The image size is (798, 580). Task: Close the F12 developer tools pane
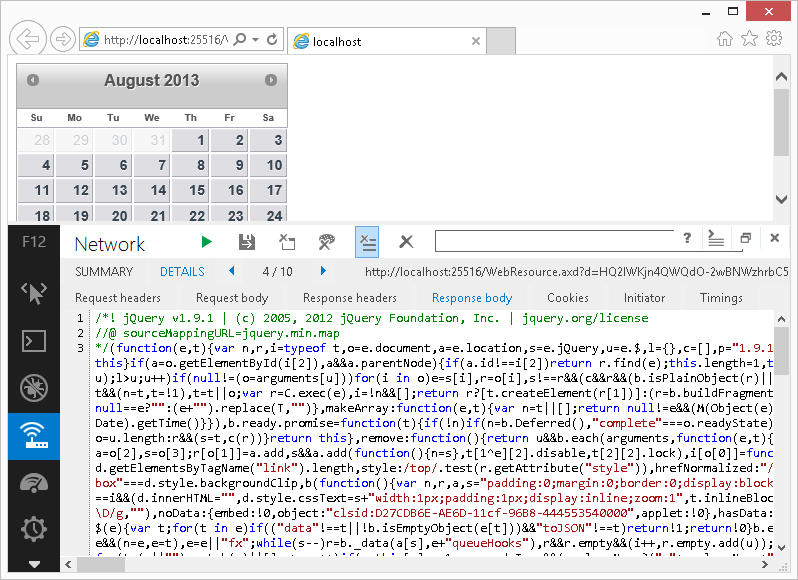775,238
